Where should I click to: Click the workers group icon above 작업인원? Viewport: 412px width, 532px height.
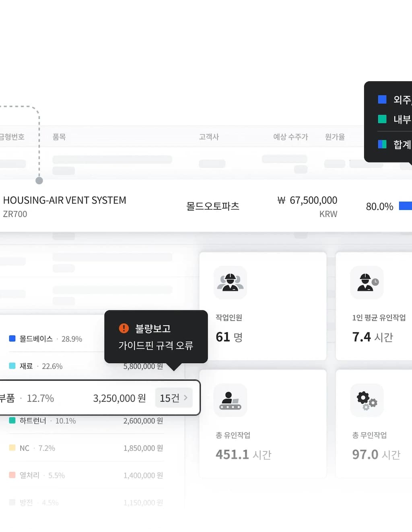tap(230, 282)
